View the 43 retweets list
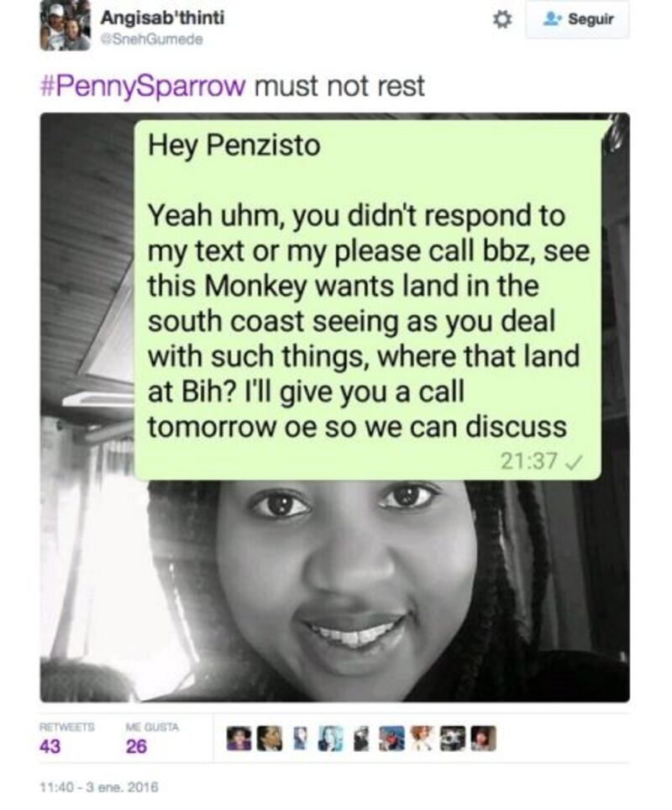Screen dimensions: 672x810 coord(66,739)
